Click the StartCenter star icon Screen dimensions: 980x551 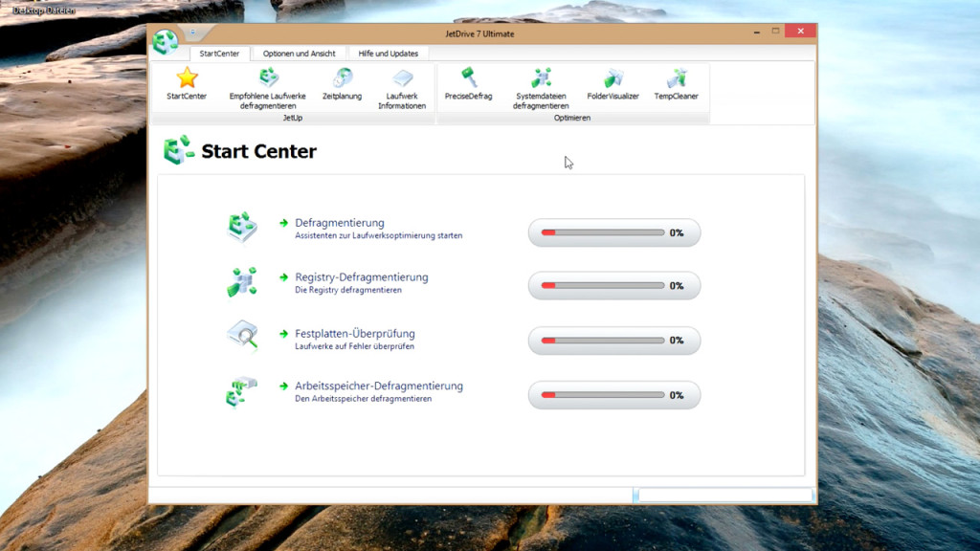click(187, 78)
